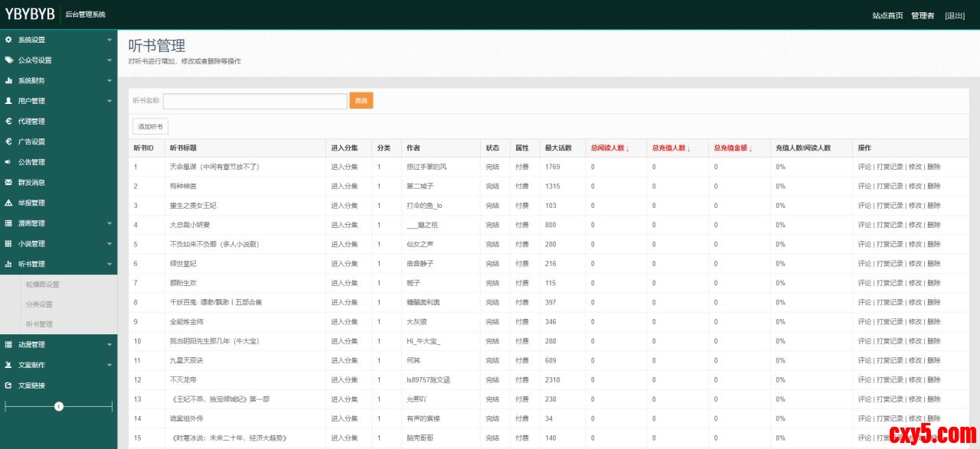Click the speaker icon beside 公告管理
The image size is (980, 449).
(x=8, y=162)
